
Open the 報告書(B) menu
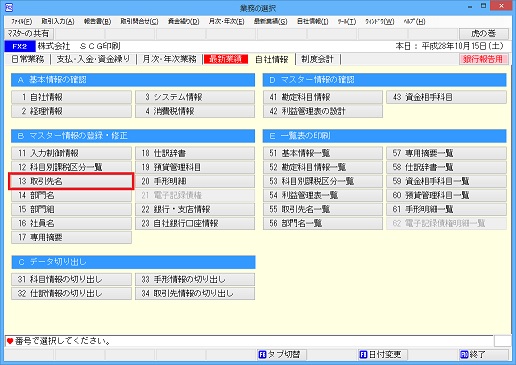point(97,22)
